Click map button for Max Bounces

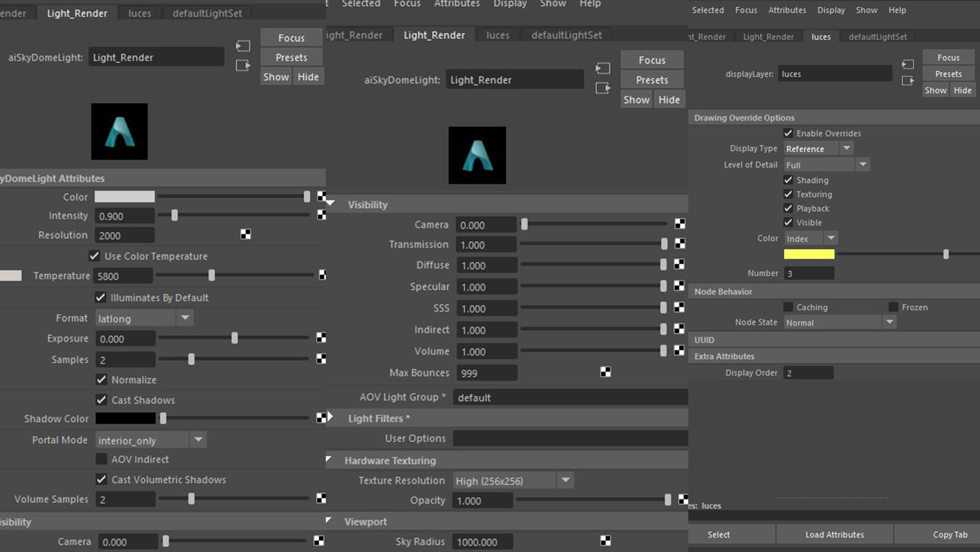(606, 372)
